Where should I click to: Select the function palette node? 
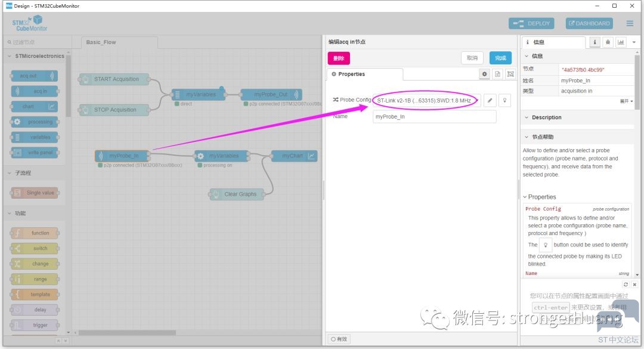pyautogui.click(x=35, y=233)
